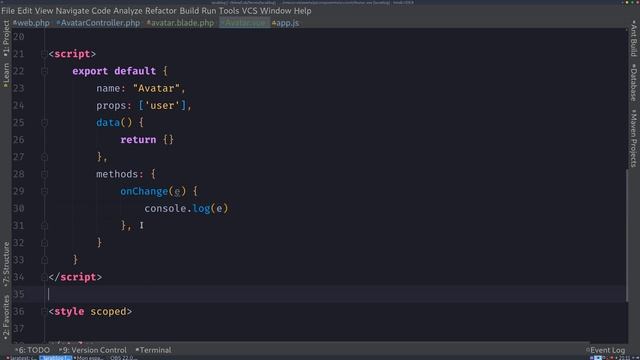
Task: Collapse the methods block on line 28
Action: (x=44, y=174)
